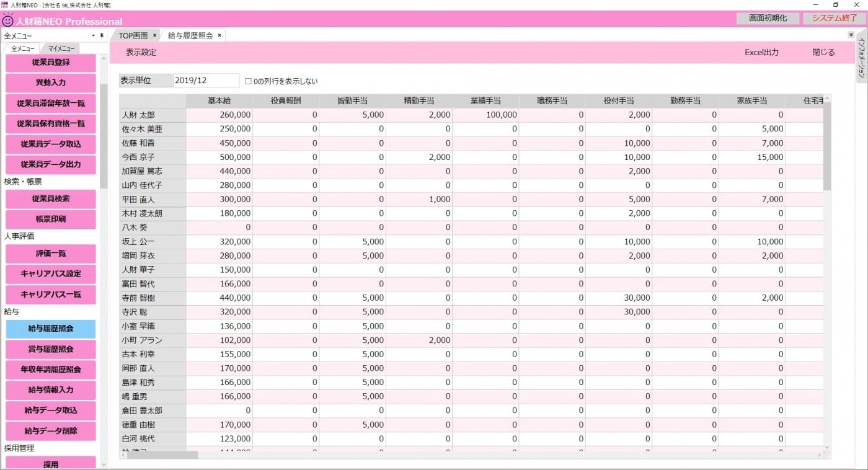The width and height of the screenshot is (868, 470).
Task: Click the smiley app logo icon
Action: (8, 20)
